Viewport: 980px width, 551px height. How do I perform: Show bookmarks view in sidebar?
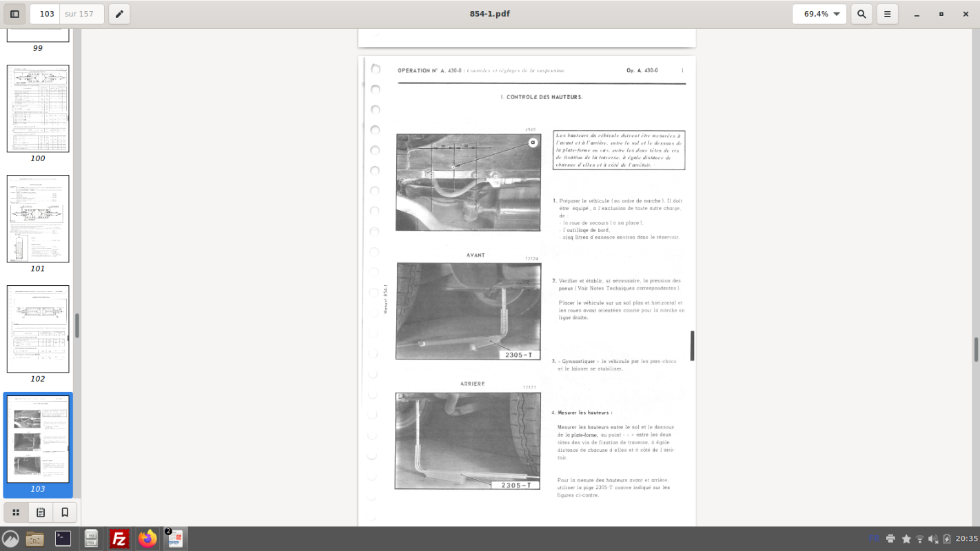click(65, 512)
